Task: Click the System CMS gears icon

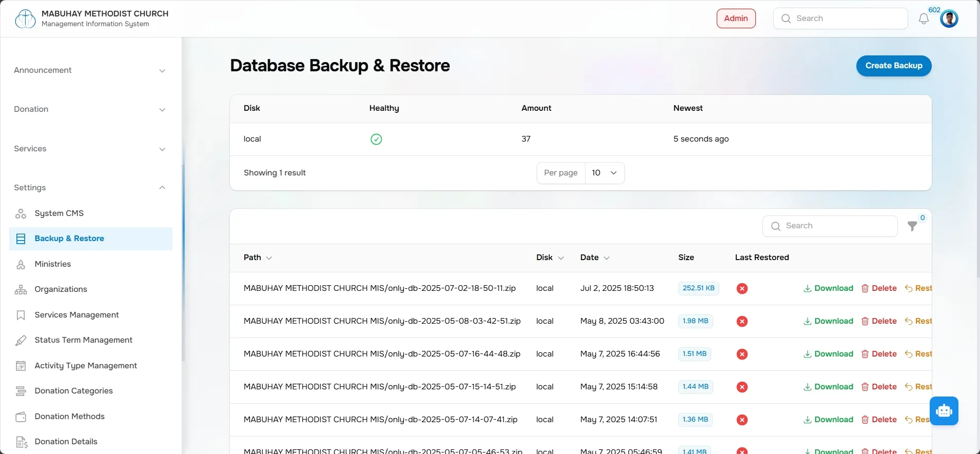Action: (x=21, y=213)
